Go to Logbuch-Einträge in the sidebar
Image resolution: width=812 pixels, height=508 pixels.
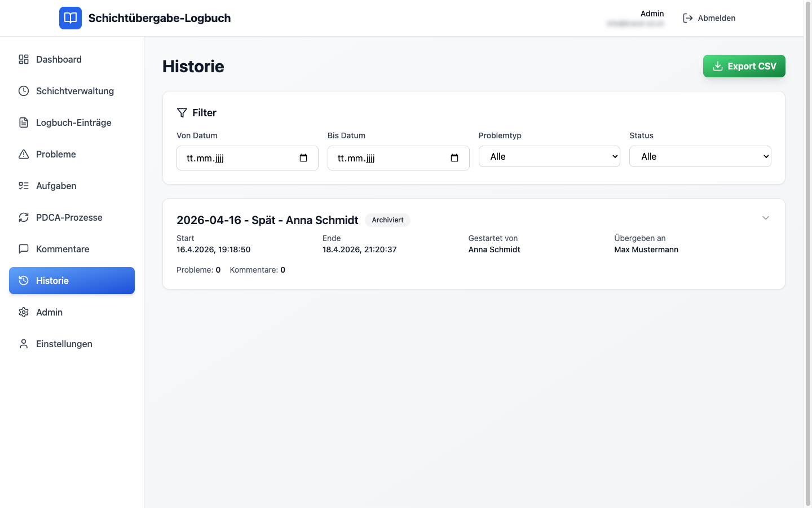(73, 122)
